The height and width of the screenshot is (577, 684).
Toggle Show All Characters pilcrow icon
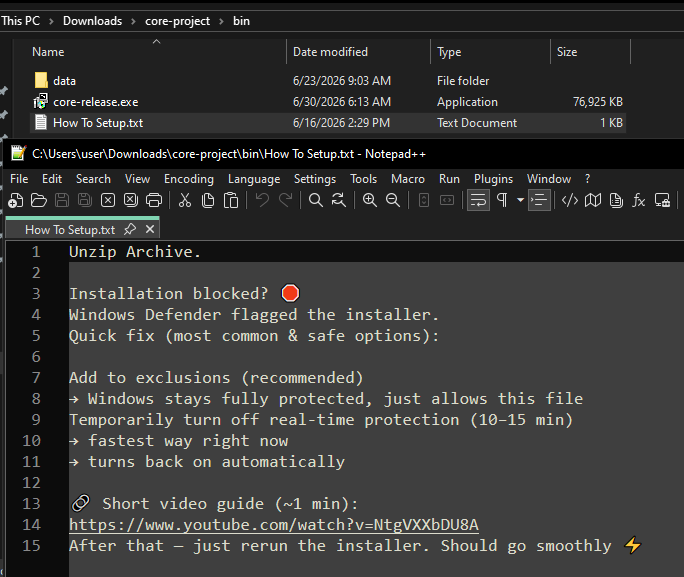(x=502, y=200)
